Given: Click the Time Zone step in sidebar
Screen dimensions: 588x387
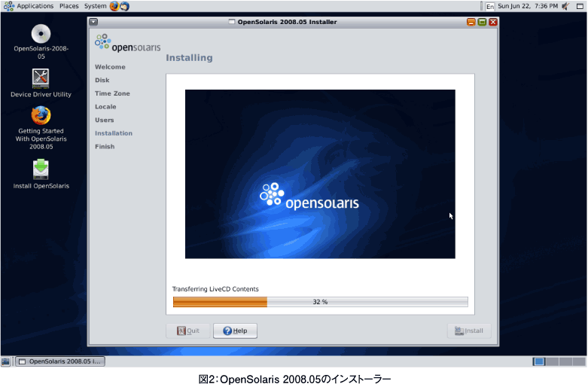Looking at the screenshot, I should tap(112, 94).
